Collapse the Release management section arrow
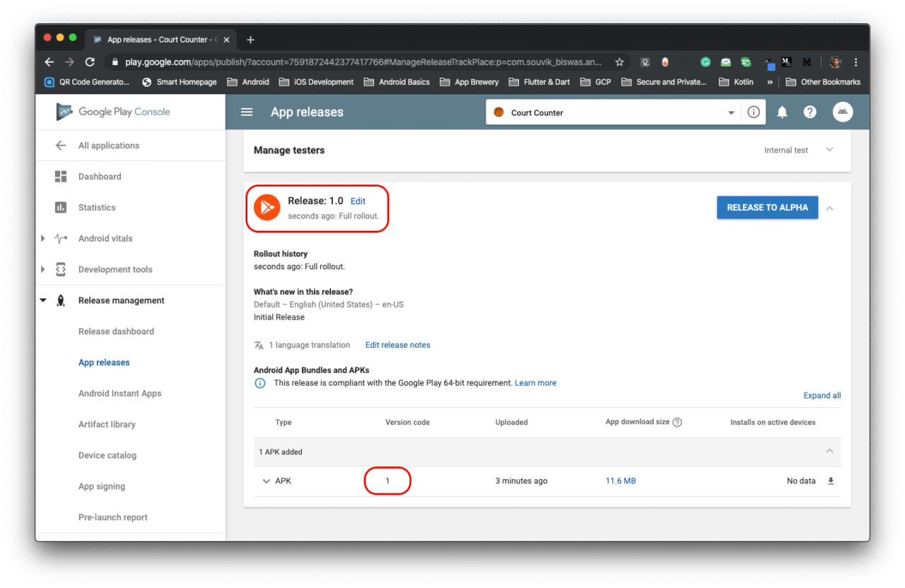The height and width of the screenshot is (588, 905). (x=43, y=300)
